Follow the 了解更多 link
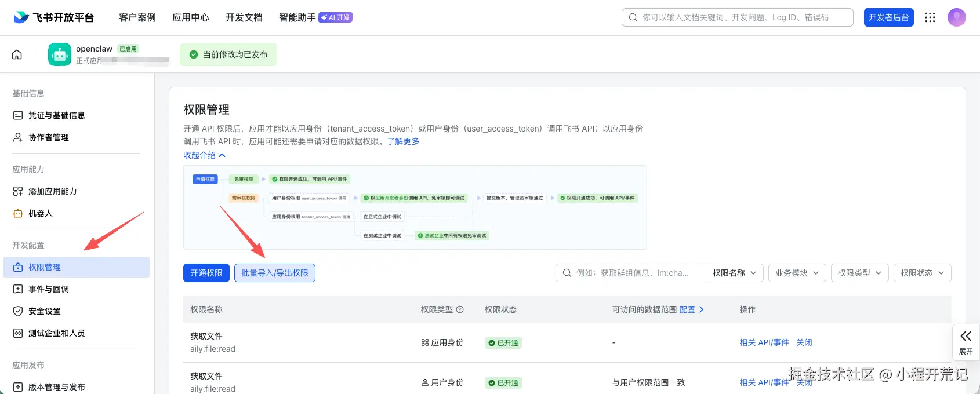The height and width of the screenshot is (394, 980). point(403,141)
